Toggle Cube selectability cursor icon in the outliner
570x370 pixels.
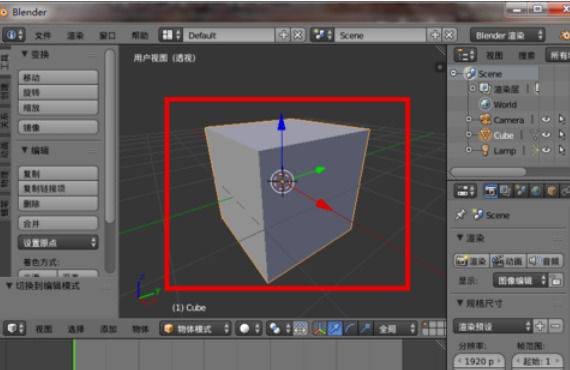[x=562, y=134]
